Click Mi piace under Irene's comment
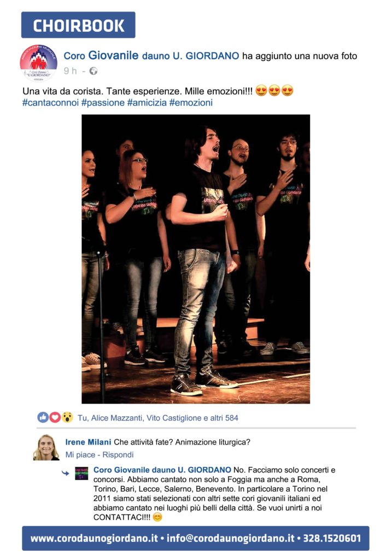The height and width of the screenshot is (560, 392). point(80,454)
